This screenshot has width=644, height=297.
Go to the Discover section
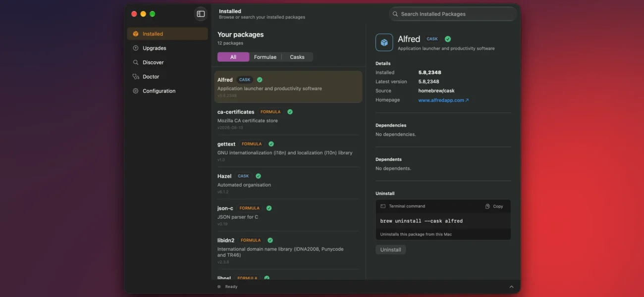tap(167, 62)
